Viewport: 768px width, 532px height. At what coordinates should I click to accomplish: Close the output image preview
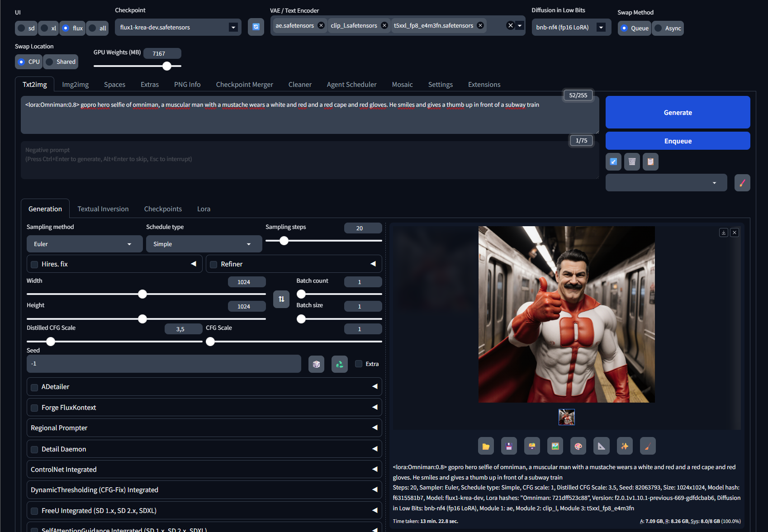[x=735, y=233]
